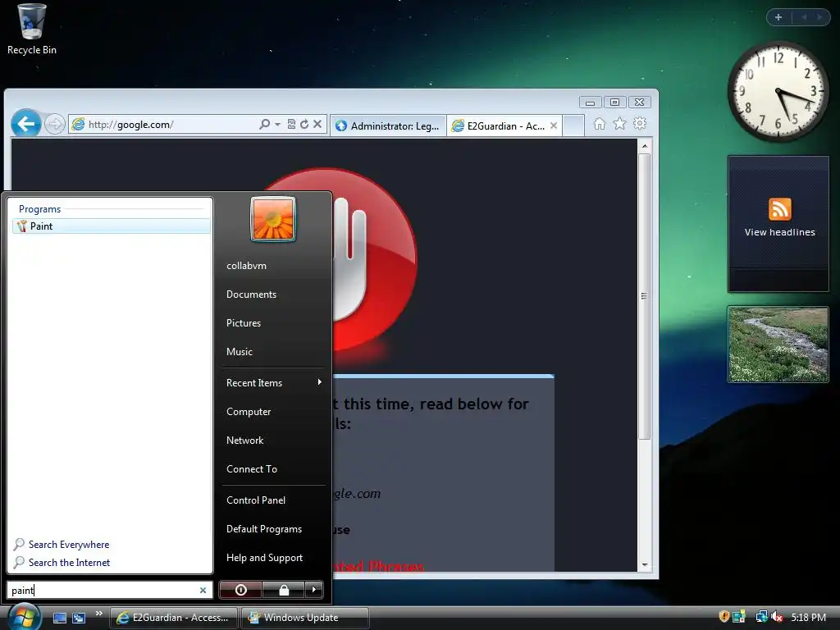The image size is (840, 630).
Task: Open Network from Start menu
Action: click(x=244, y=441)
